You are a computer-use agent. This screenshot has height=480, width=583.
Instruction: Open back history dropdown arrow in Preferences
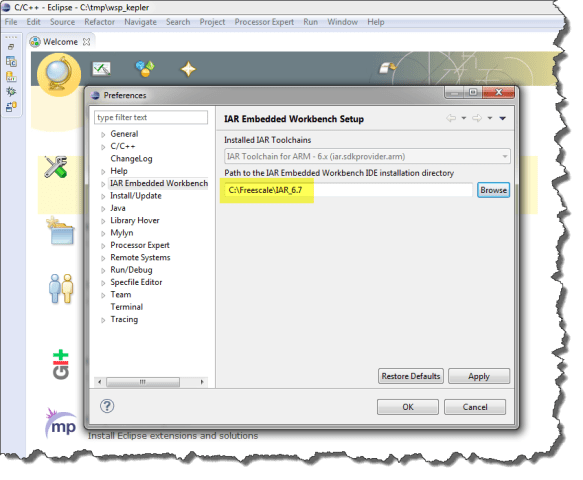pyautogui.click(x=464, y=118)
